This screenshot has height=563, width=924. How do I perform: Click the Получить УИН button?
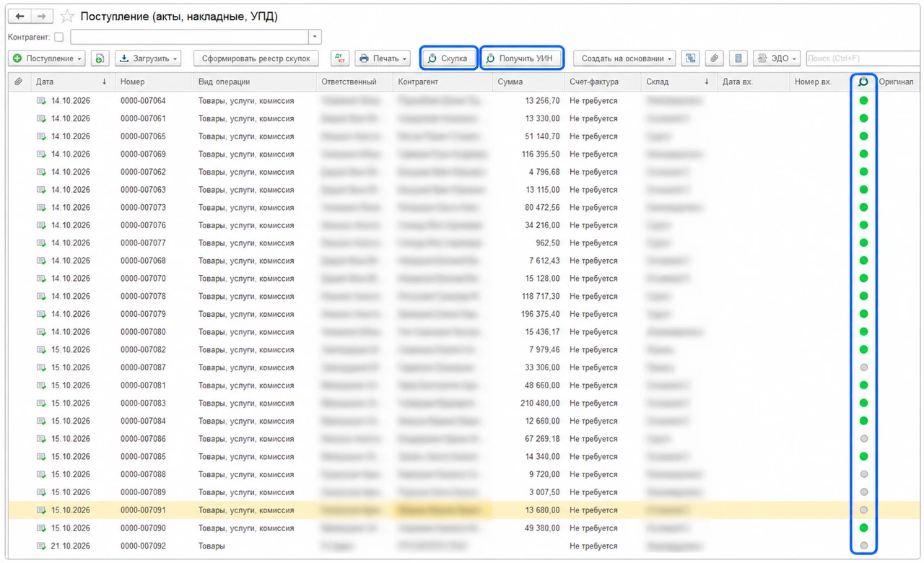(522, 58)
